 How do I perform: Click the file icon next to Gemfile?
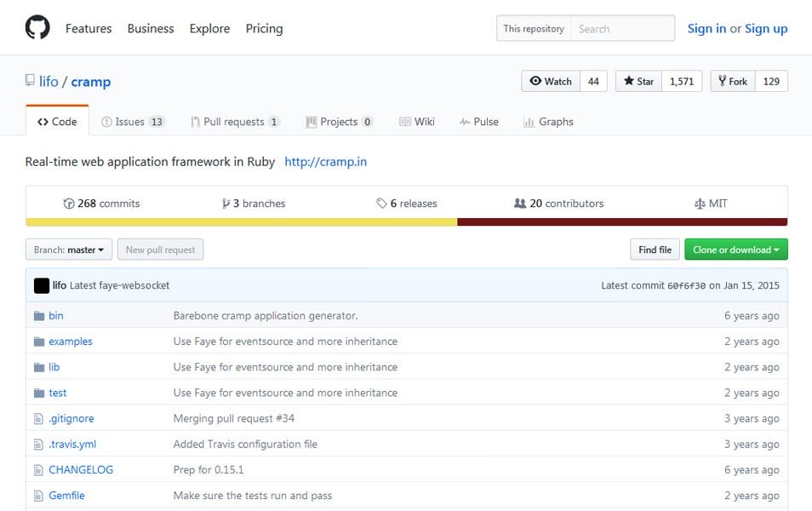click(x=38, y=496)
